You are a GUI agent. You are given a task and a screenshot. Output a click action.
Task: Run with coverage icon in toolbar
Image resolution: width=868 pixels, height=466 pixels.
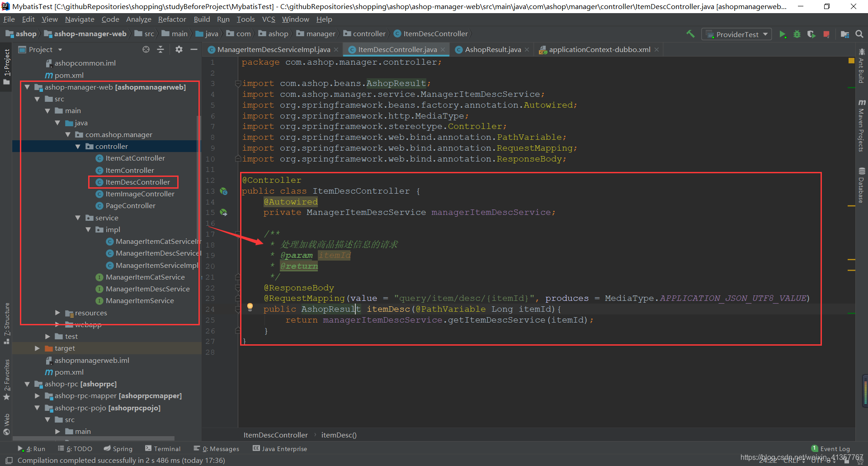click(811, 34)
